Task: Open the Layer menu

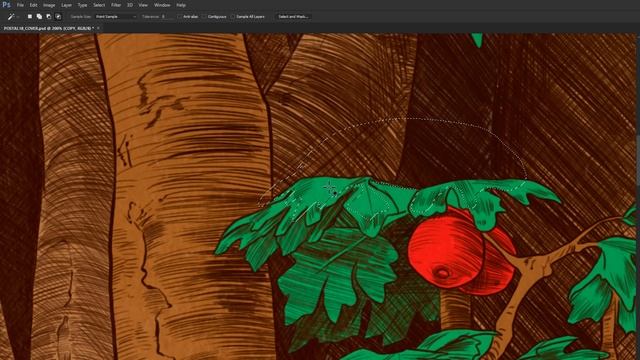Action: 67,5
